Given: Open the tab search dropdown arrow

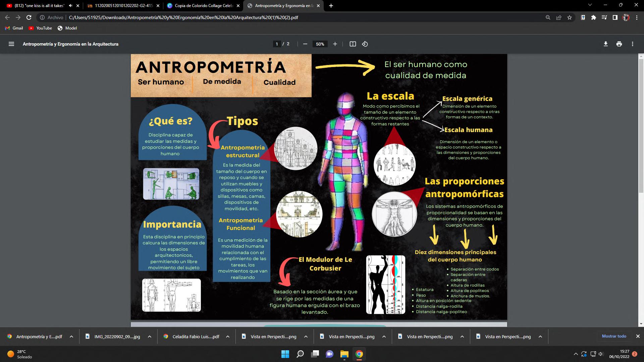Looking at the screenshot, I should pyautogui.click(x=590, y=5).
